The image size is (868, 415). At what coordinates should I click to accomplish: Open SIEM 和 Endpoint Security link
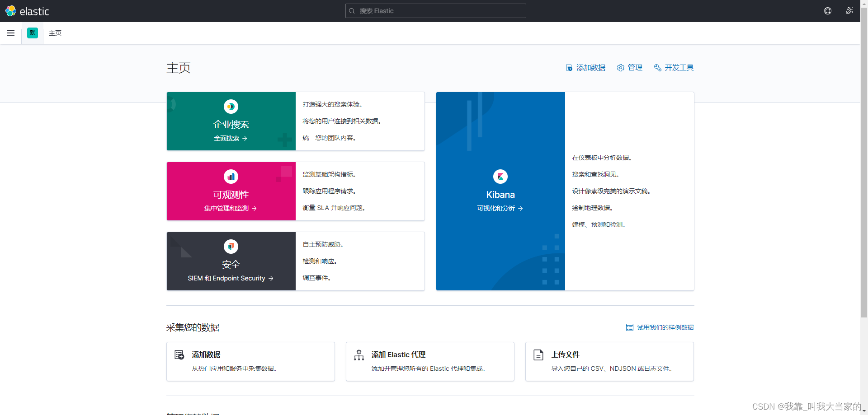(231, 278)
